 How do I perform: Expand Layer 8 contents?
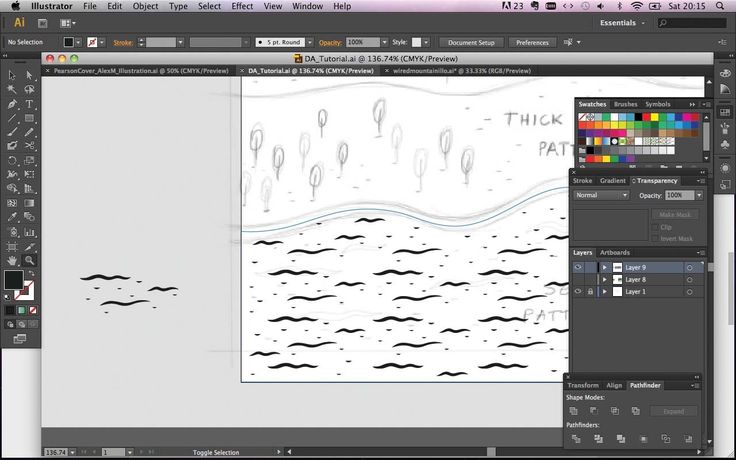[x=605, y=279]
